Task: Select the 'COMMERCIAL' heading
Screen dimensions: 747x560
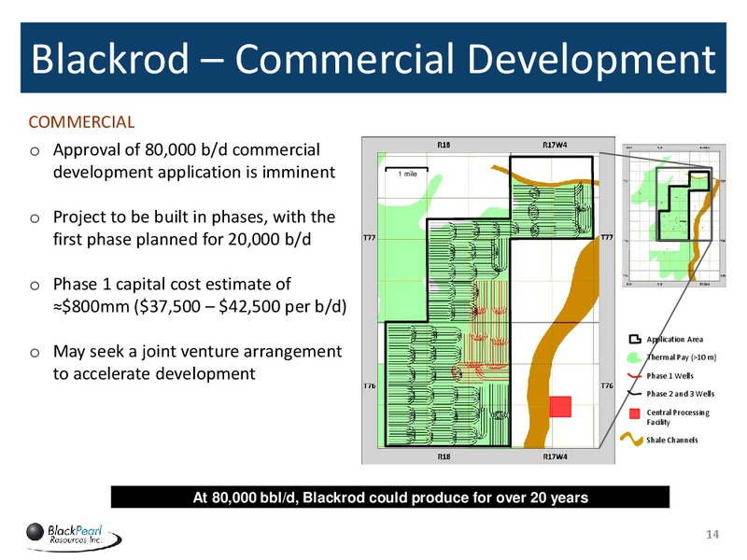Action: point(81,122)
